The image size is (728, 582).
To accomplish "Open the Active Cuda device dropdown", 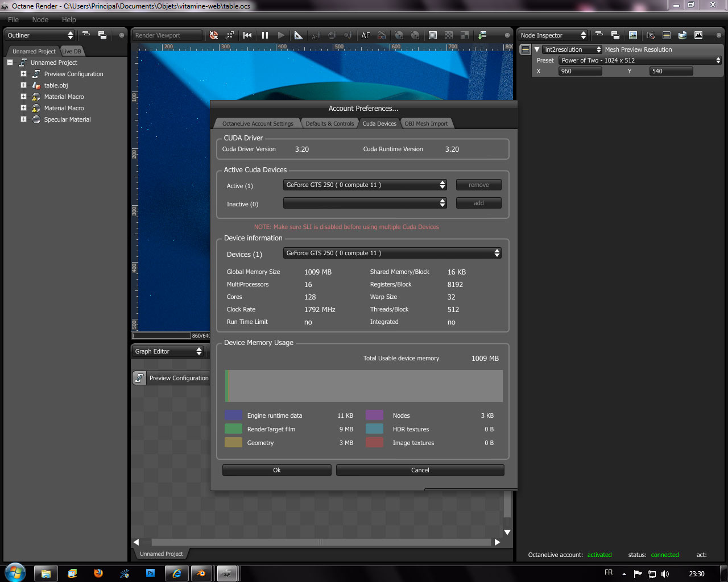I will point(365,185).
